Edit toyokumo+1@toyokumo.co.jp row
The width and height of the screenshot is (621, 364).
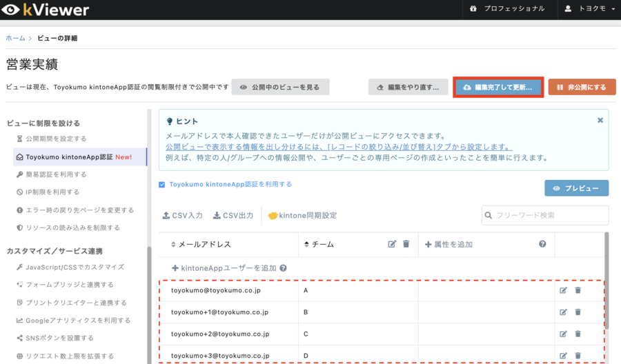pyautogui.click(x=563, y=312)
